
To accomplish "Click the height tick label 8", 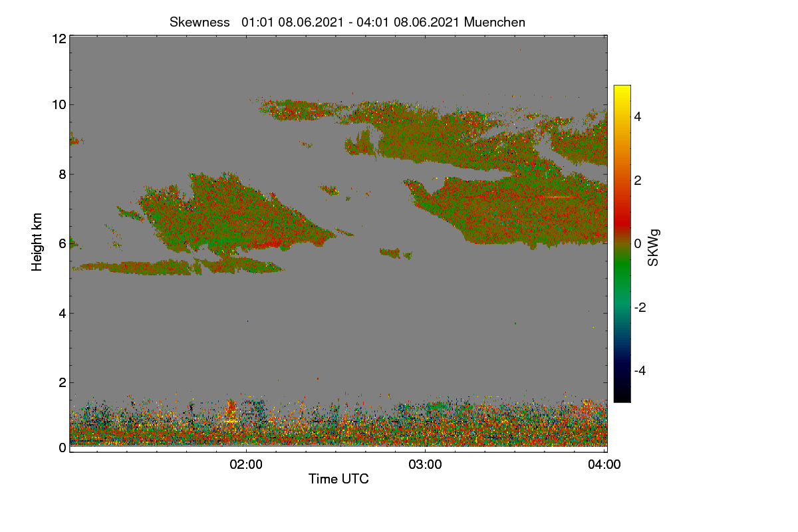I will tap(61, 174).
